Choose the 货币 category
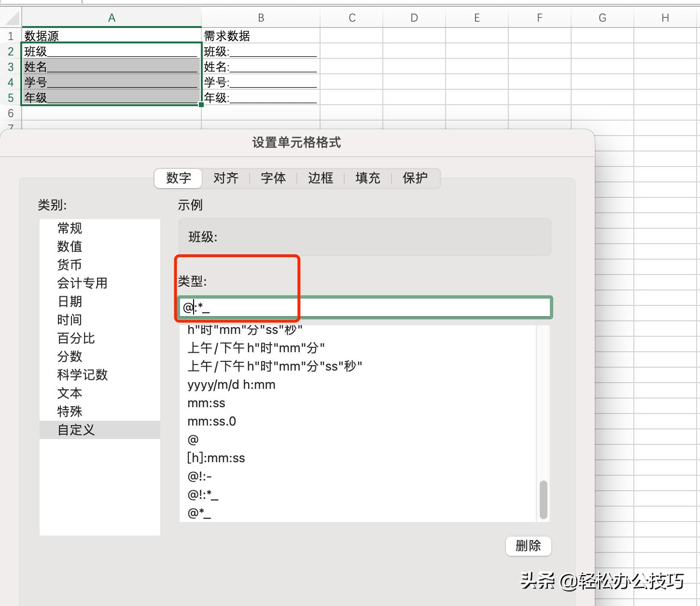700x606 pixels. coord(69,264)
